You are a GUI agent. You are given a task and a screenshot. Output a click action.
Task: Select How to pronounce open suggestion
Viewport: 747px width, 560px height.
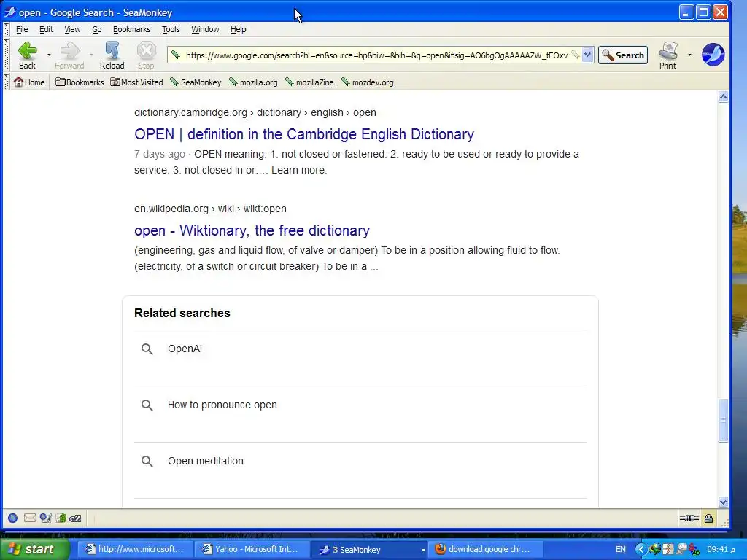[222, 405]
